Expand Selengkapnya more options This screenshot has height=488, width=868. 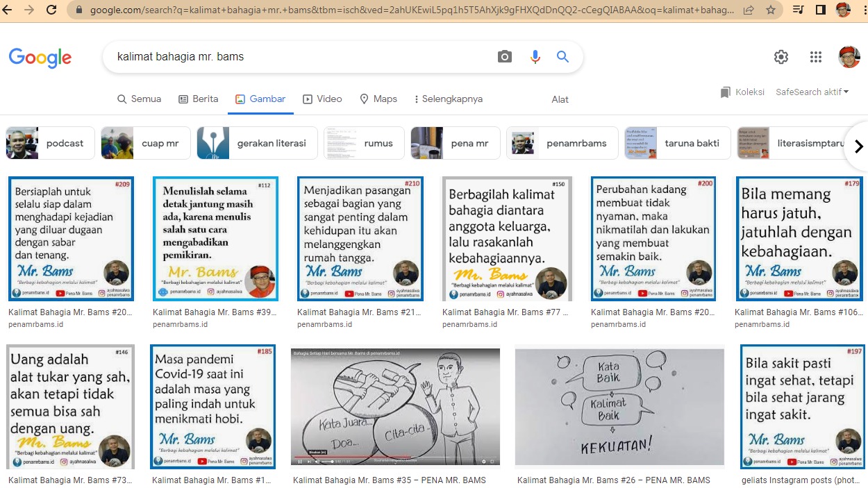pos(448,99)
